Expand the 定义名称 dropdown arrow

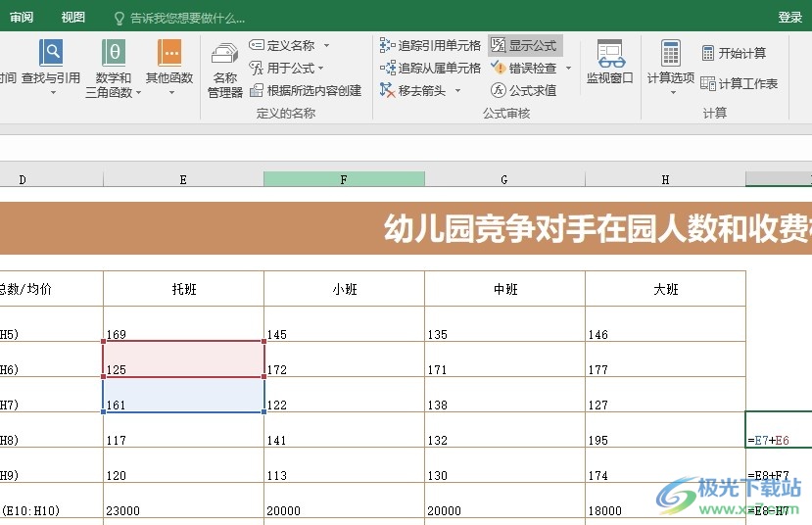click(x=326, y=46)
